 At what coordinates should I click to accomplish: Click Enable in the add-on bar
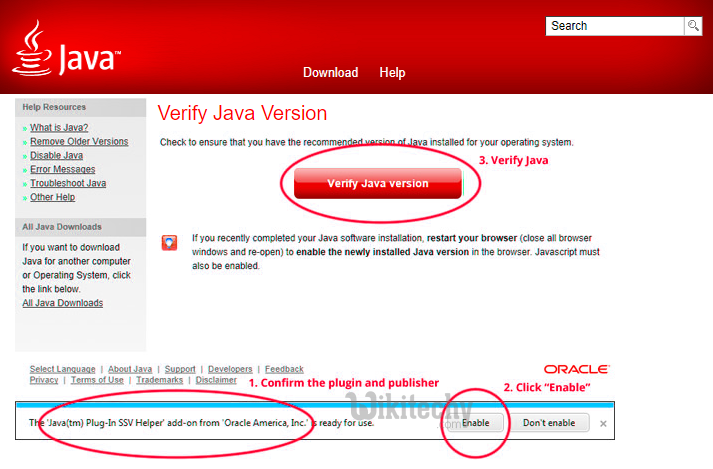point(475,423)
